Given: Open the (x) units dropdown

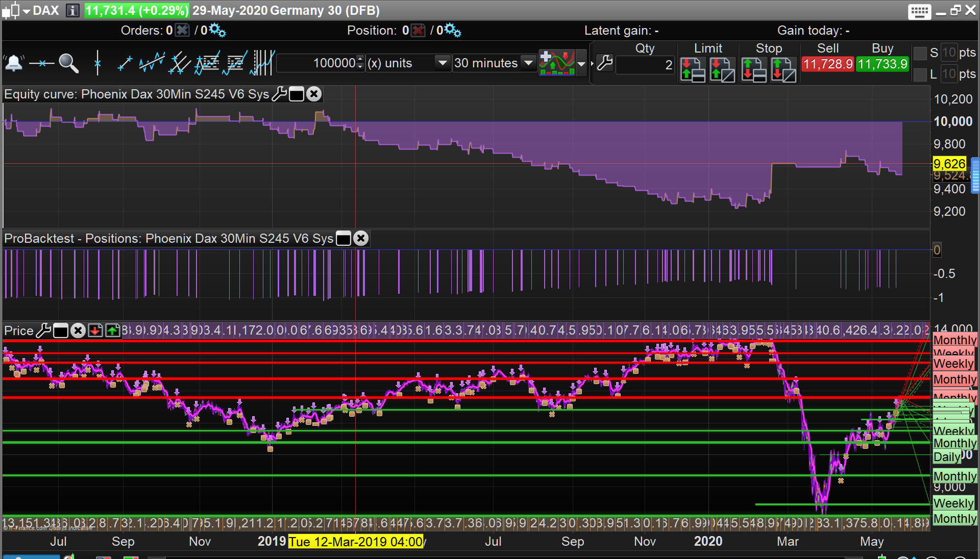Looking at the screenshot, I should tap(443, 63).
